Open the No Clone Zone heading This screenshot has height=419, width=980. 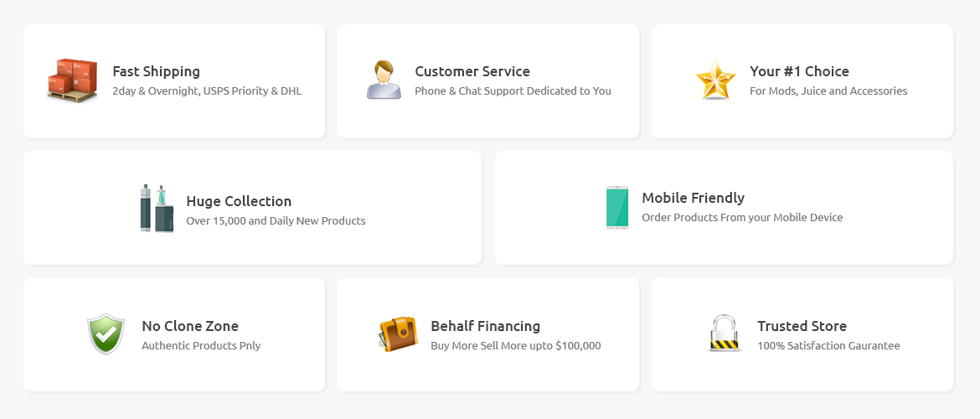(x=190, y=326)
